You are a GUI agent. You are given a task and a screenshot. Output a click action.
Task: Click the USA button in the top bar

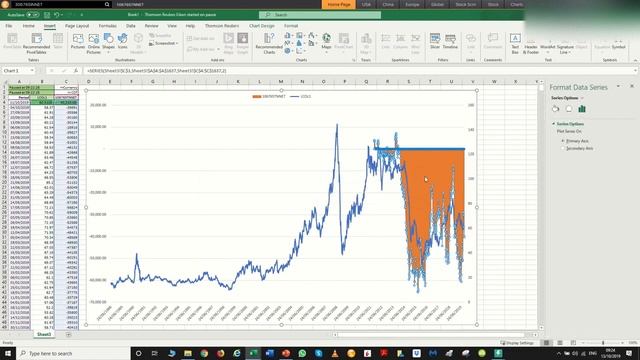367,4
